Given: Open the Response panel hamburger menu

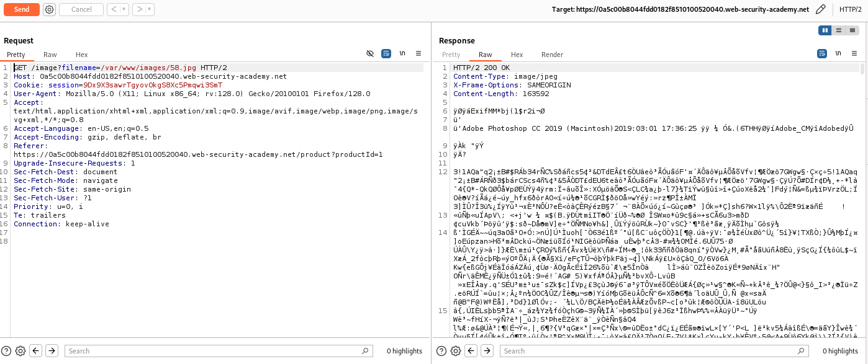Looking at the screenshot, I should point(854,54).
